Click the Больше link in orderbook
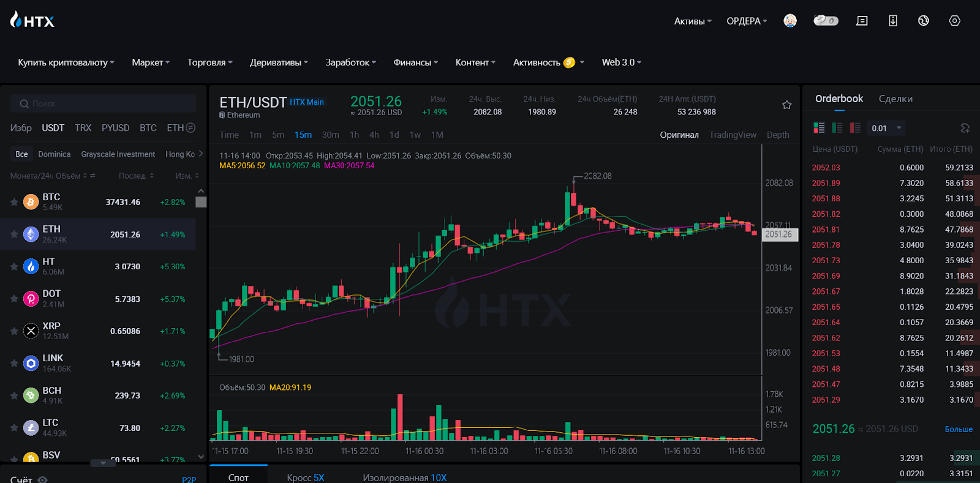 959,429
